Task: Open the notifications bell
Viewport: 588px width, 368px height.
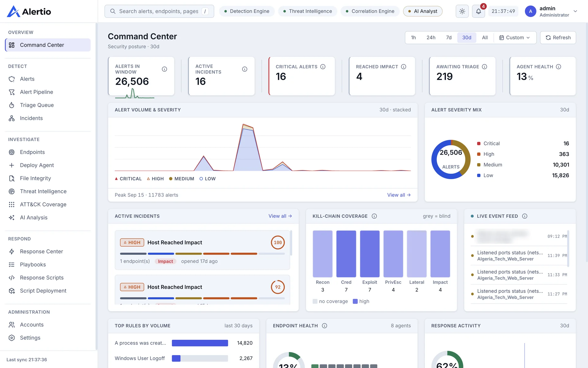Action: click(x=478, y=11)
